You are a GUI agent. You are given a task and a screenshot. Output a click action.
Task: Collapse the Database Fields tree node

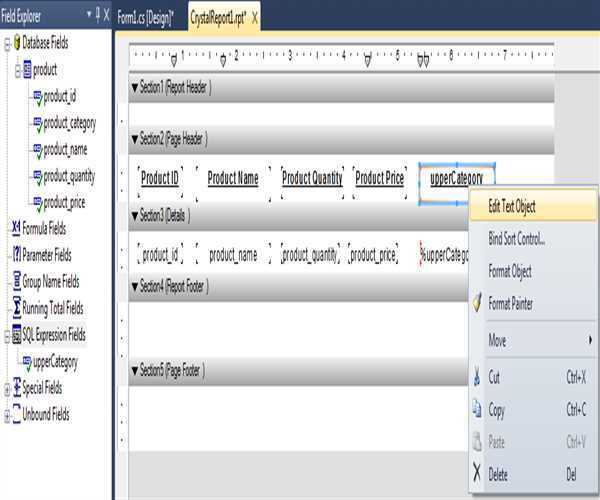(6, 43)
